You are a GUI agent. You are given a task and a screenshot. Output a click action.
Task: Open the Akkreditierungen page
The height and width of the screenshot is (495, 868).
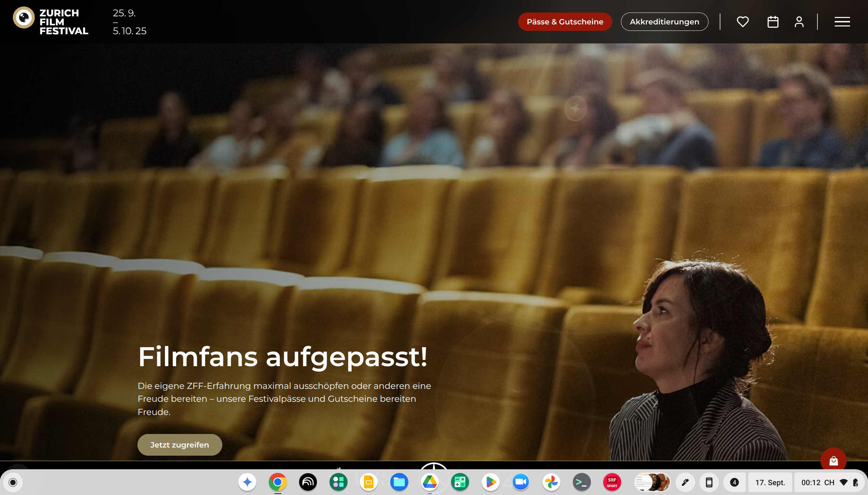point(664,22)
